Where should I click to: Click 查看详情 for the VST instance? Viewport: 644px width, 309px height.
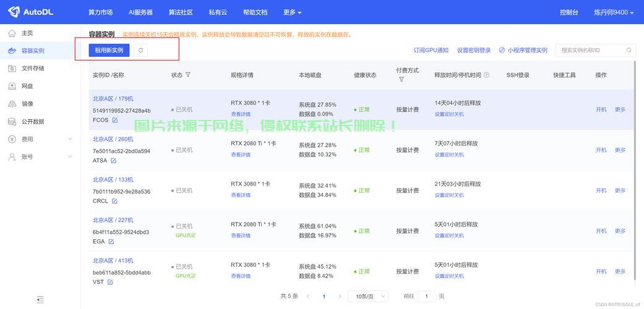(x=241, y=276)
